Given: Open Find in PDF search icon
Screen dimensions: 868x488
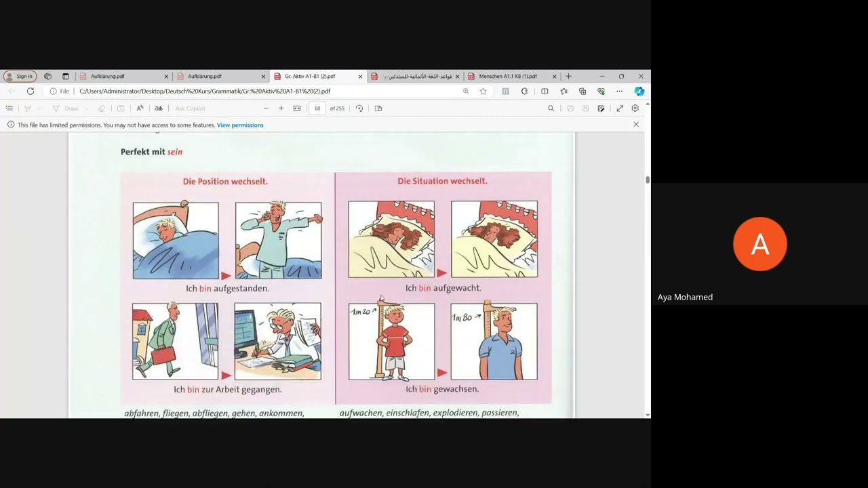Looking at the screenshot, I should tap(551, 108).
